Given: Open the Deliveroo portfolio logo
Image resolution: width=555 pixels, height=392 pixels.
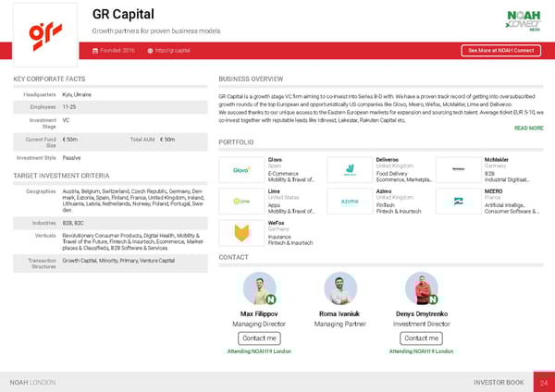Looking at the screenshot, I should tap(350, 170).
